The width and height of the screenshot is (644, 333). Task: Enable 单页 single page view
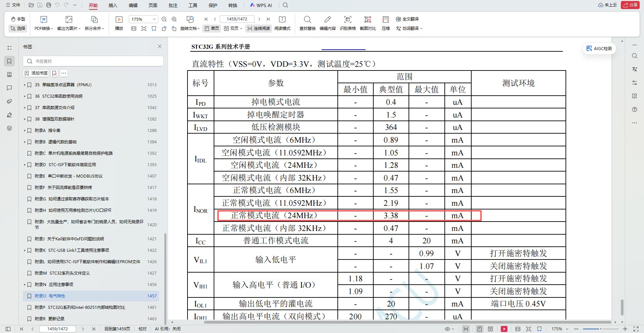tap(212, 29)
